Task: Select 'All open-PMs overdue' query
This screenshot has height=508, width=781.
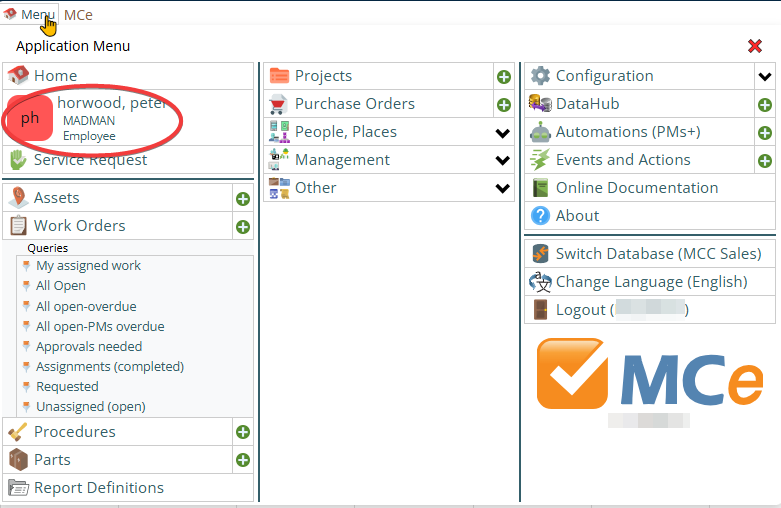Action: click(x=100, y=327)
